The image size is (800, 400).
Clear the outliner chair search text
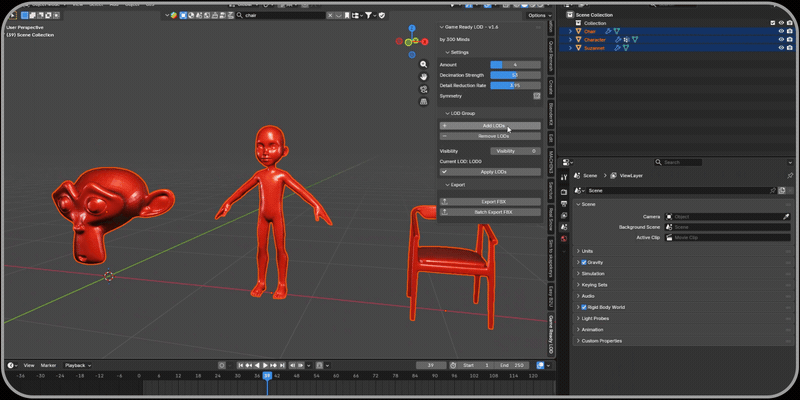click(x=330, y=15)
